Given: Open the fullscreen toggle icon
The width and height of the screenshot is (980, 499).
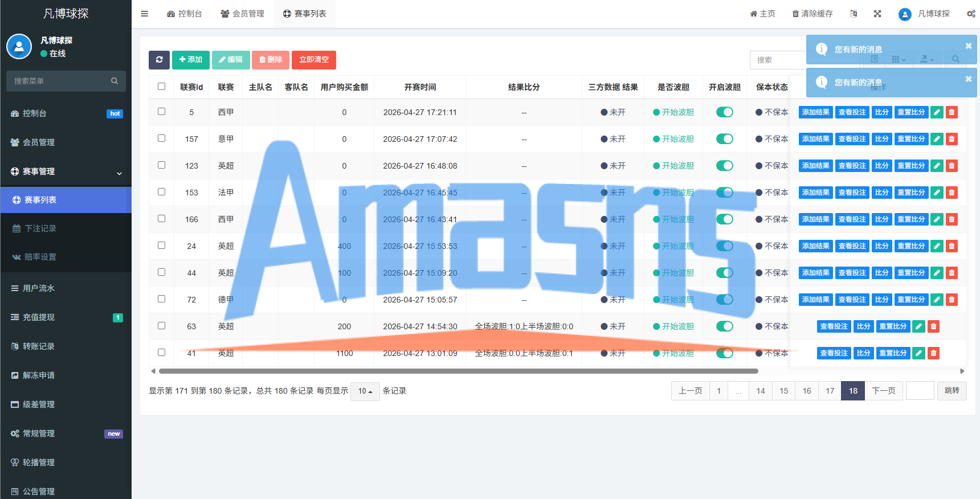Looking at the screenshot, I should (877, 14).
